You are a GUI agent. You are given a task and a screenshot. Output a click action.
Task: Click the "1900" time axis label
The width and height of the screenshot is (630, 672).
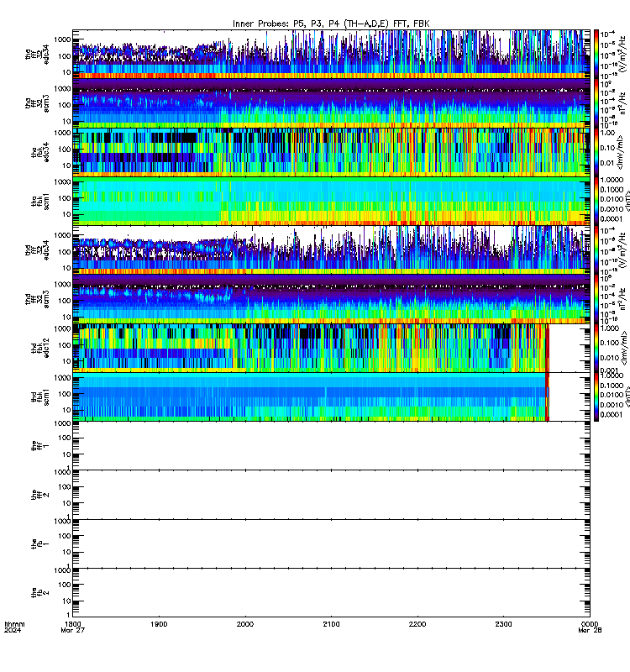coord(159,624)
